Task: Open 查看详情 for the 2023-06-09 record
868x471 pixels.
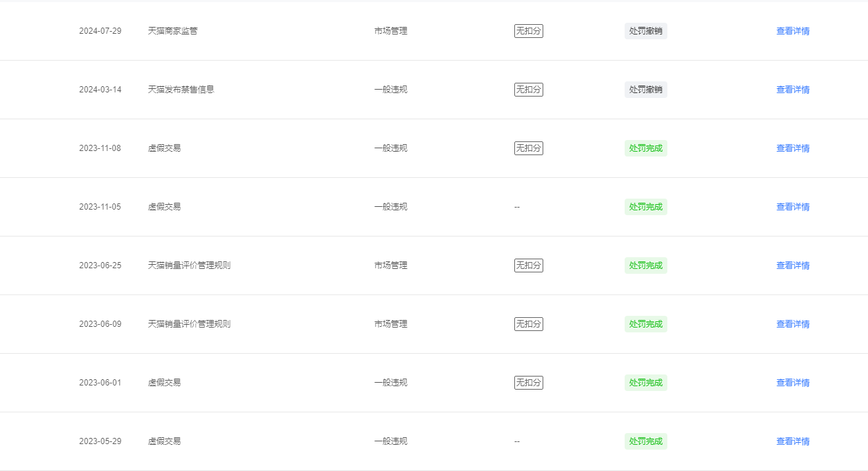Action: click(x=793, y=324)
